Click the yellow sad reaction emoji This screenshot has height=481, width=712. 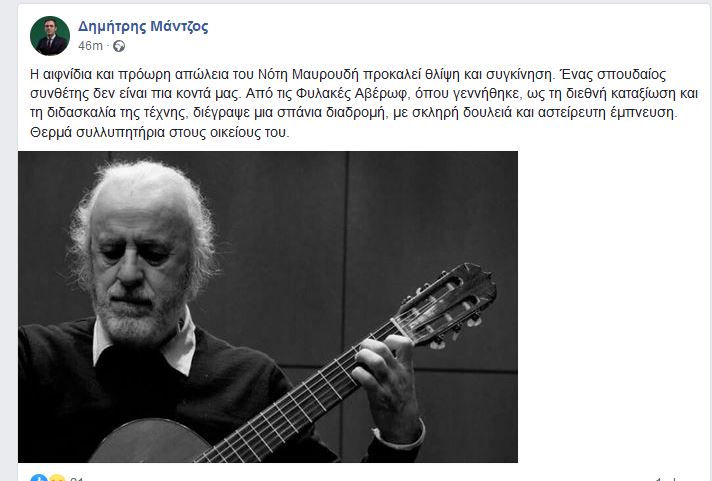click(x=57, y=478)
